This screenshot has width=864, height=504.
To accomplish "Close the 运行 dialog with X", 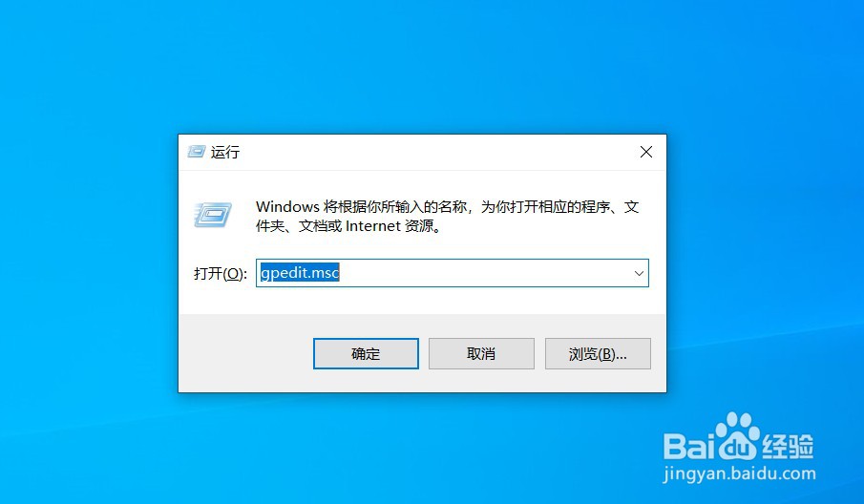I will click(645, 152).
